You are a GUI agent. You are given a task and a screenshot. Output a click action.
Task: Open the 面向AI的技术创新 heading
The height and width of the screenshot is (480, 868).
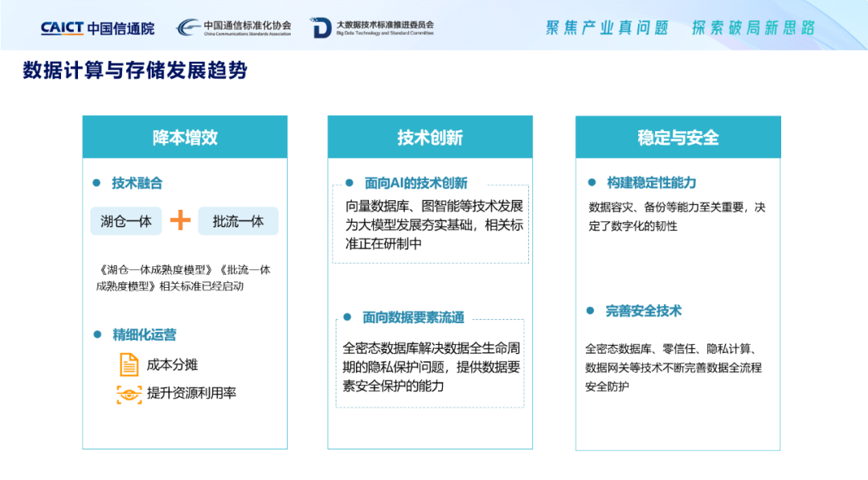click(416, 183)
